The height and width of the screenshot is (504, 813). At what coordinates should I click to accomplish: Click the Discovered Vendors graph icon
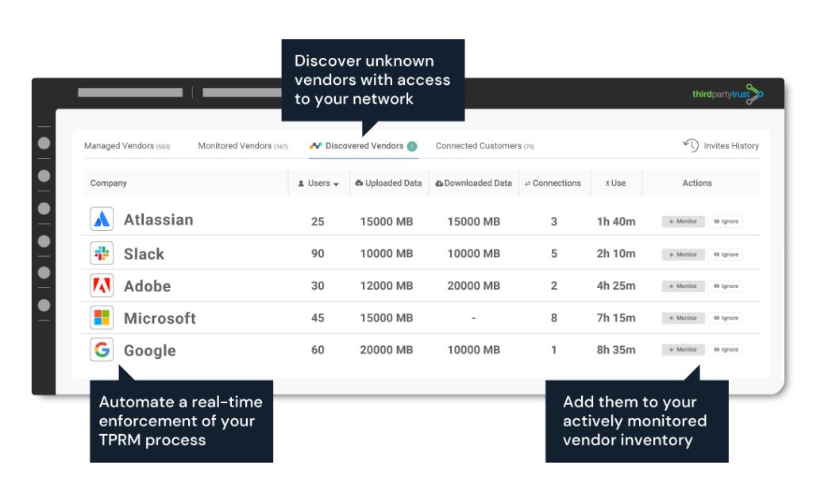[316, 146]
